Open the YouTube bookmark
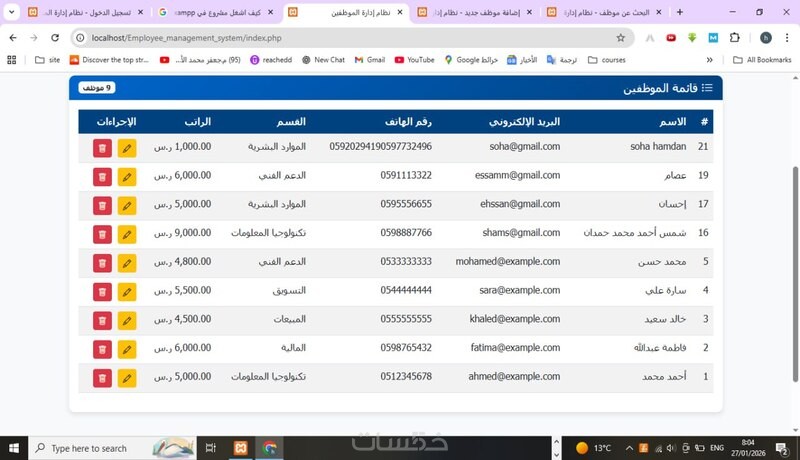 414,60
